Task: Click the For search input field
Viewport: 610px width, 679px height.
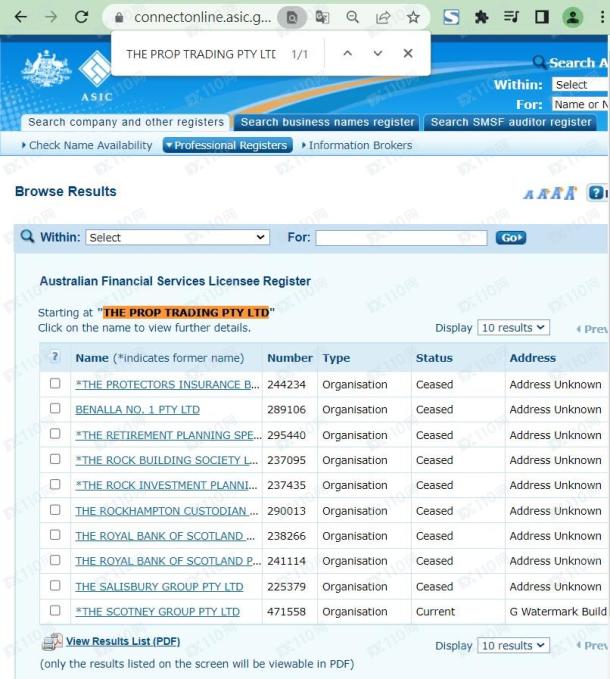Action: click(401, 238)
